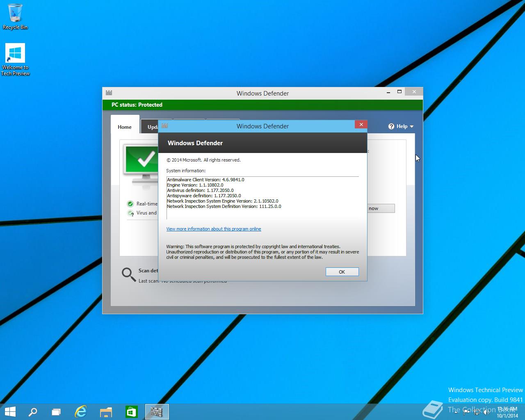525x420 pixels.
Task: Open the Search magnifier on the taskbar
Action: point(32,412)
